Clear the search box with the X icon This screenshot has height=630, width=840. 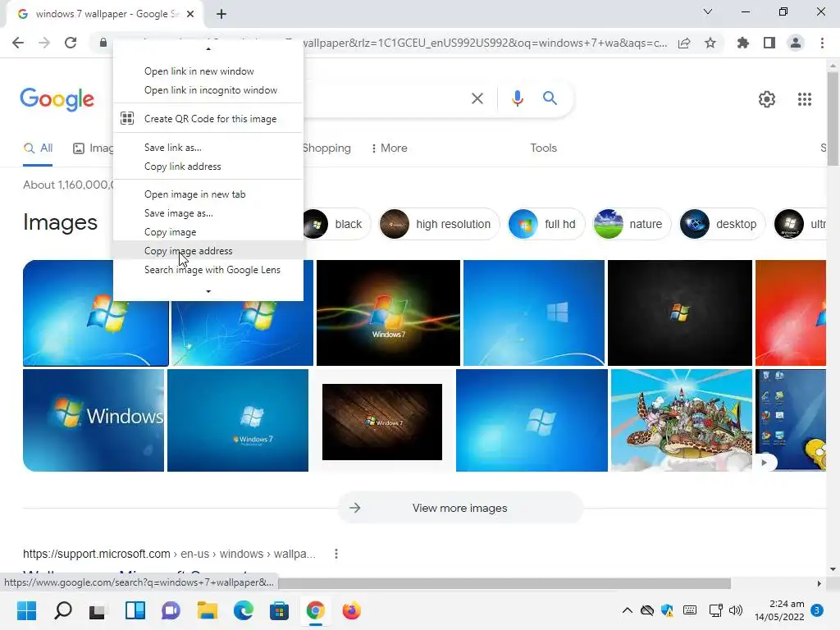(477, 98)
